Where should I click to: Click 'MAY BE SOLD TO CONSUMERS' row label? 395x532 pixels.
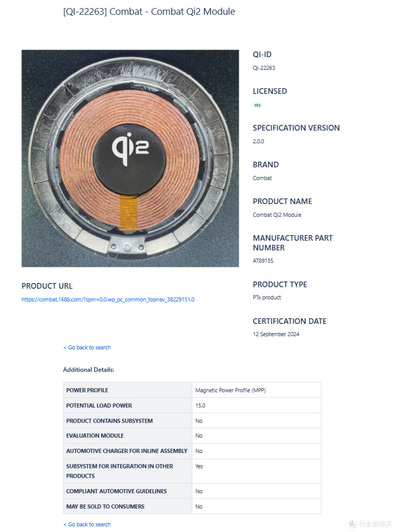point(105,507)
